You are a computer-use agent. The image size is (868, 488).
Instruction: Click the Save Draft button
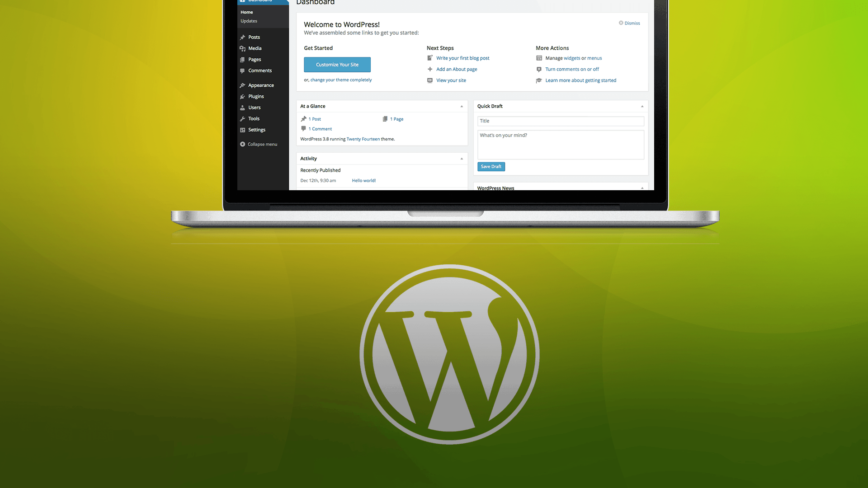coord(491,167)
